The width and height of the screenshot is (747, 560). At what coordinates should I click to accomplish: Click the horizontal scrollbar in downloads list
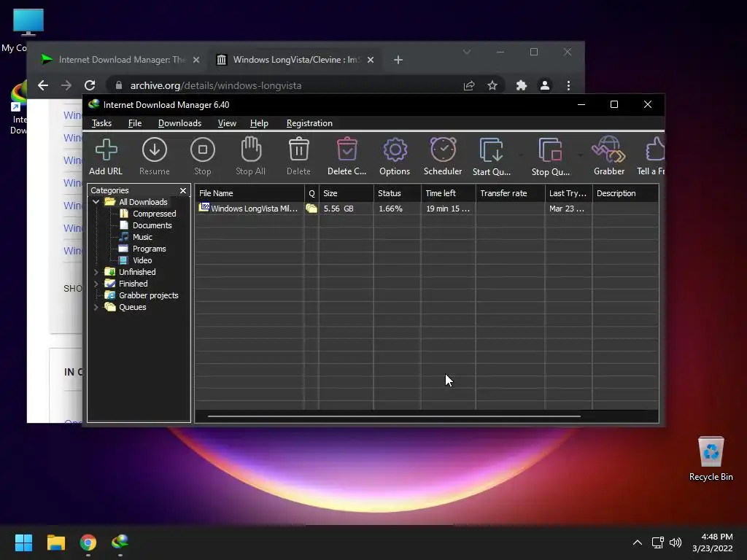tap(394, 416)
